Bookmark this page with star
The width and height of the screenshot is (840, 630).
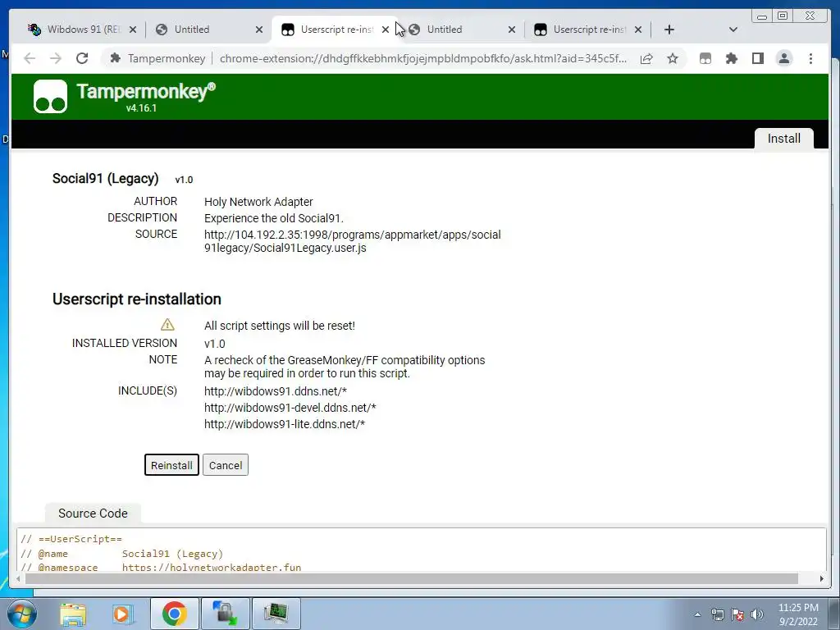click(x=673, y=58)
